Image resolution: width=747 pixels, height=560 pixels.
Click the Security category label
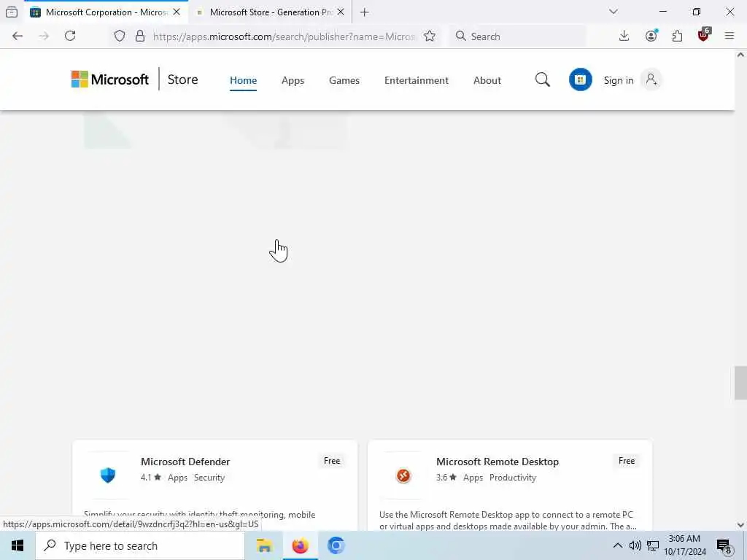pos(209,478)
